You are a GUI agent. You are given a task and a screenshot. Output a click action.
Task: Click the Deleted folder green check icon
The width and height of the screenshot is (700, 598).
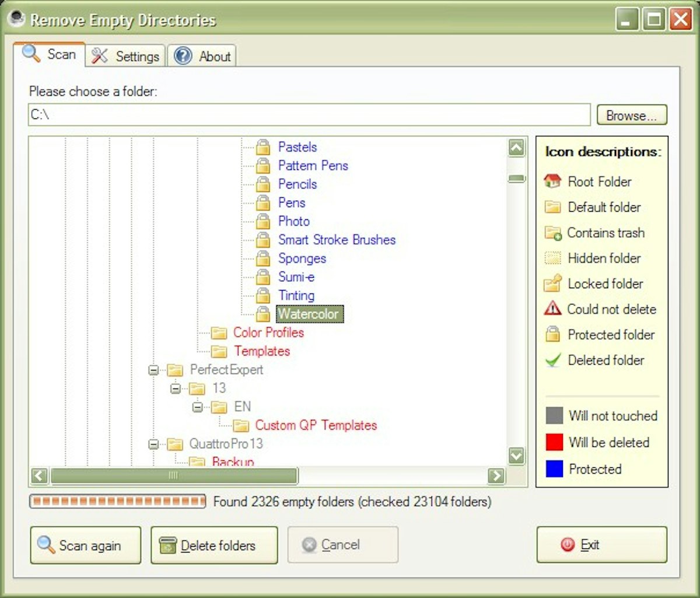click(x=552, y=361)
